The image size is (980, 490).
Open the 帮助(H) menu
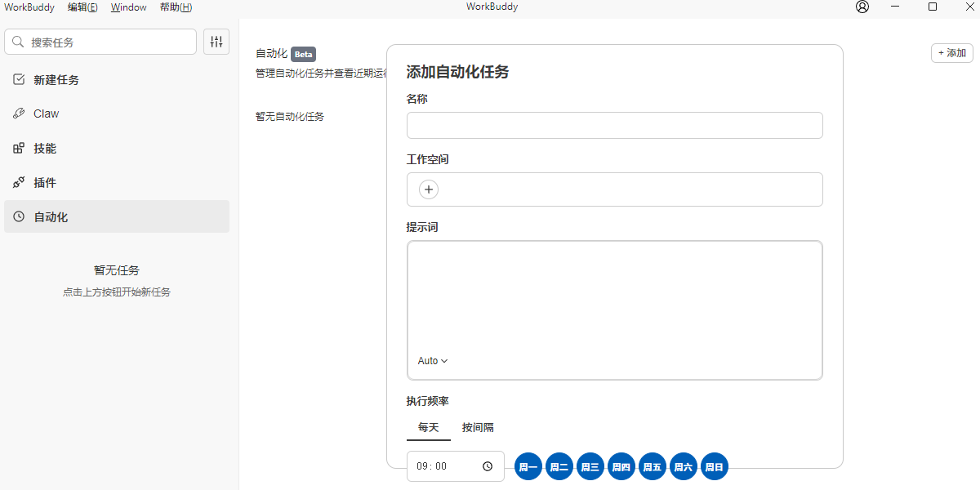[x=176, y=7]
